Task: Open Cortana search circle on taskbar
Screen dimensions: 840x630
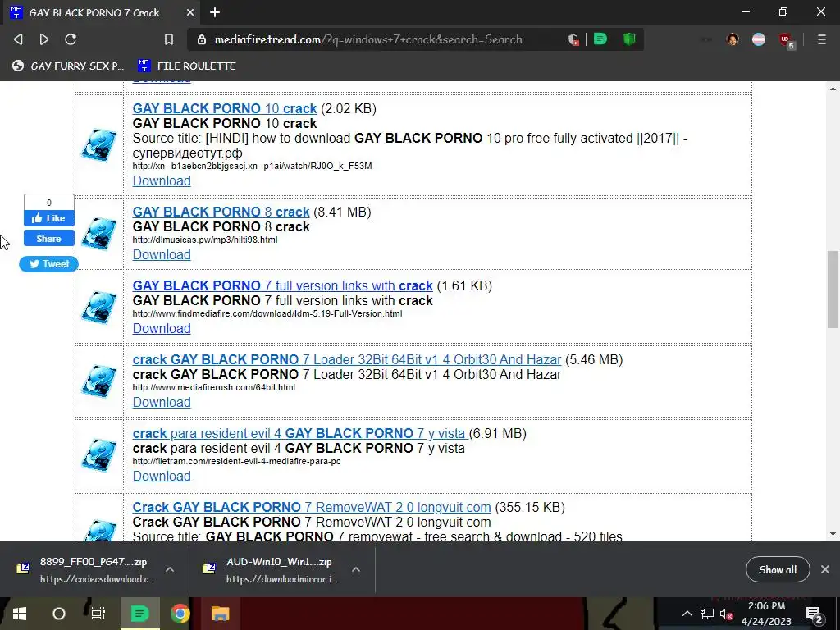Action: [59, 614]
